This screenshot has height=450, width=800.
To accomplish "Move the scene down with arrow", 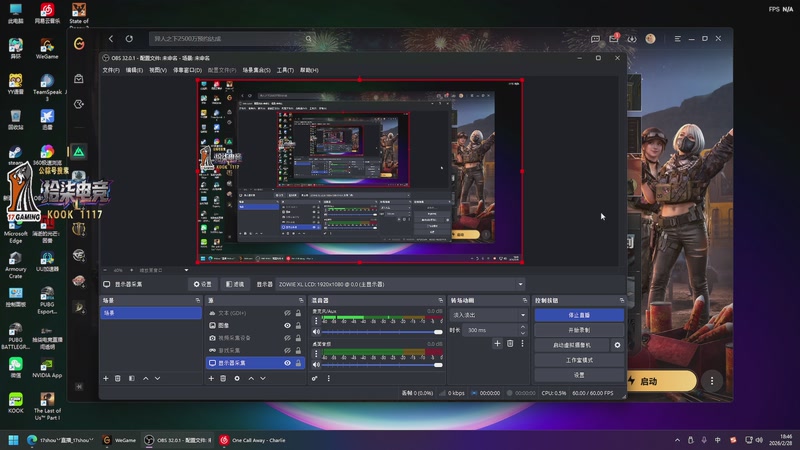I will tap(158, 379).
